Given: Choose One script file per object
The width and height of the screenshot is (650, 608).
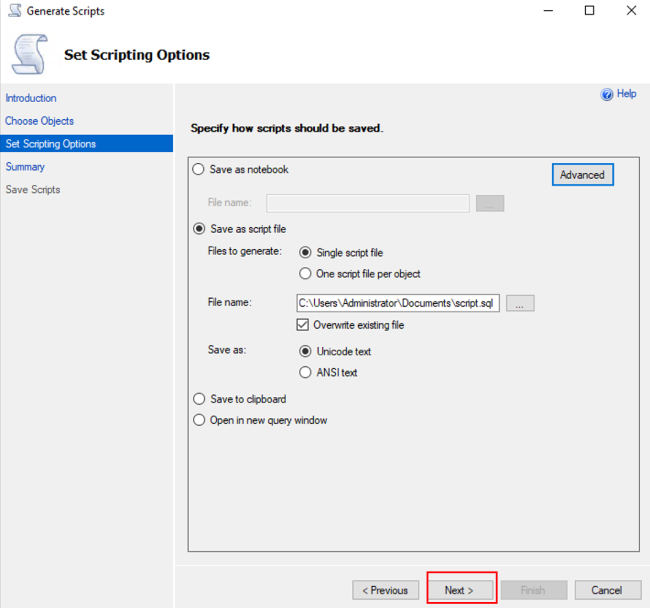Looking at the screenshot, I should click(x=306, y=274).
